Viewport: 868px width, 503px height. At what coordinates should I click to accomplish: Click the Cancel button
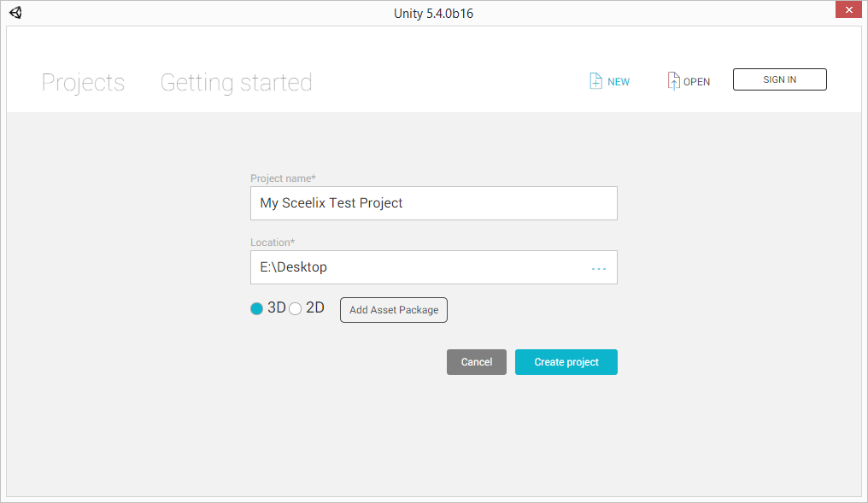(x=477, y=362)
